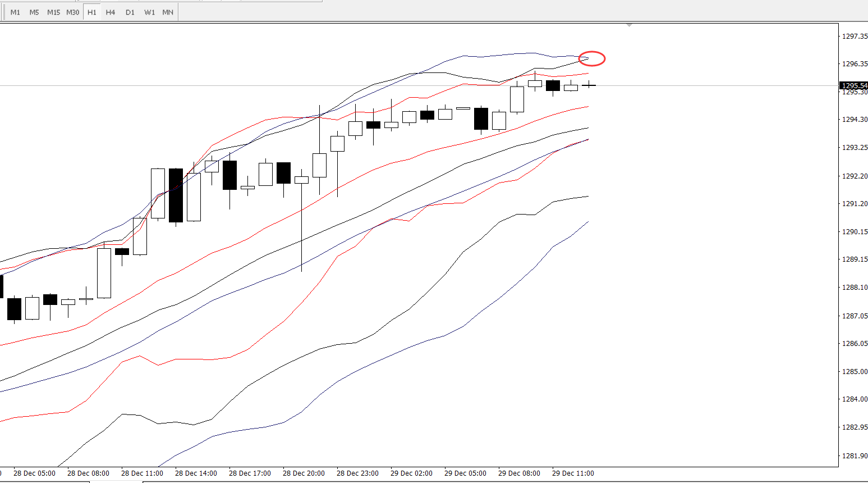Choose the W1 weekly timeframe
868x483 pixels.
(149, 12)
